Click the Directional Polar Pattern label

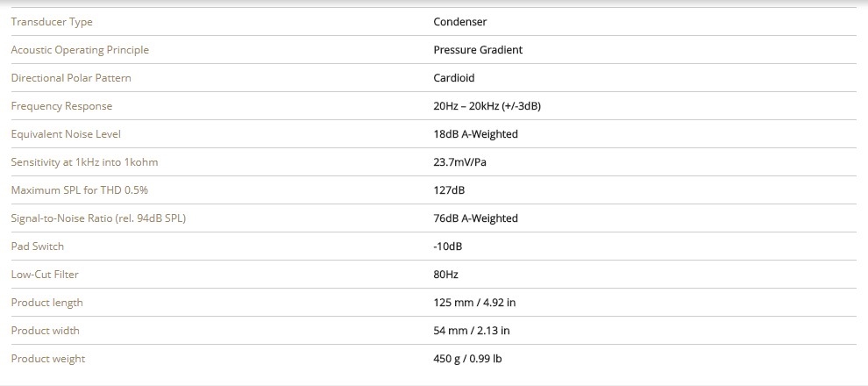pyautogui.click(x=71, y=78)
